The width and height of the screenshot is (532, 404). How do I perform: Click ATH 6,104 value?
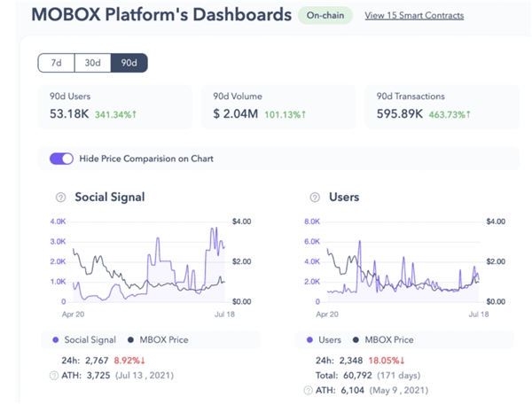353,391
